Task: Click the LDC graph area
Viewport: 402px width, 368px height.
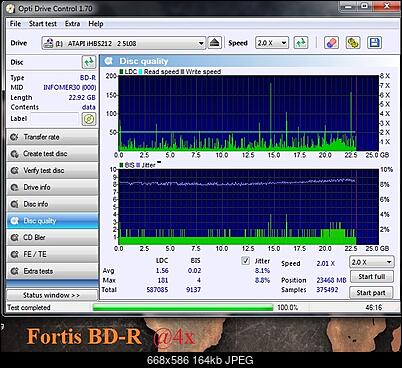Action: pos(249,113)
